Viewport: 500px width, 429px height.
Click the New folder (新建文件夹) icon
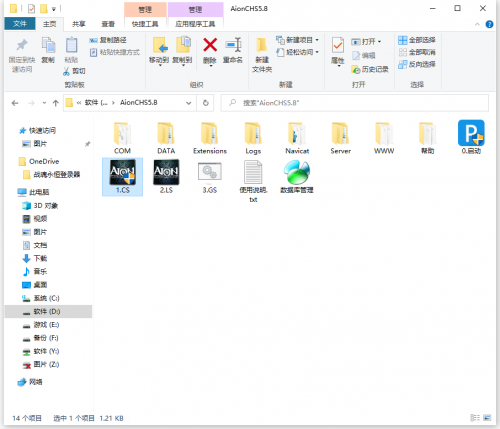(x=262, y=45)
